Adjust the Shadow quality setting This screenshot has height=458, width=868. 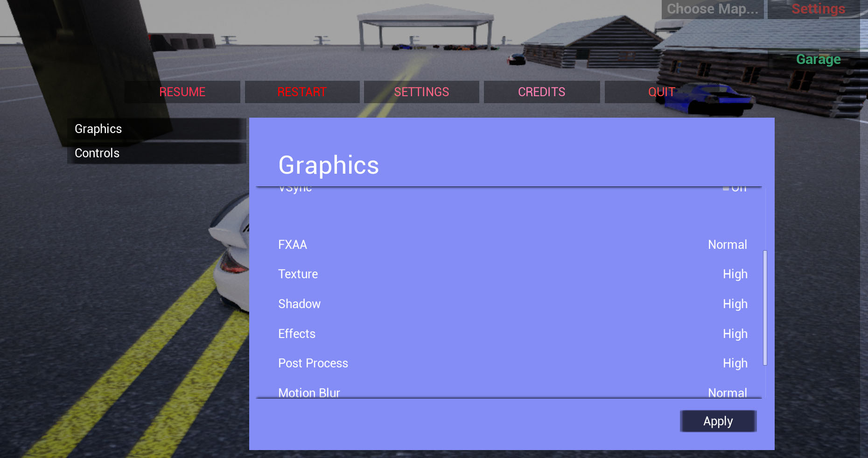[735, 304]
